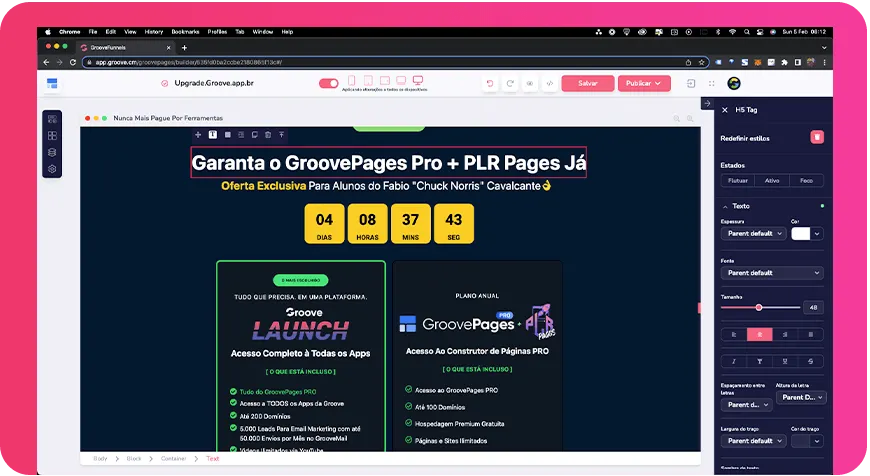The width and height of the screenshot is (870, 476).
Task: Open the Profiles menu in menu bar
Action: click(217, 32)
